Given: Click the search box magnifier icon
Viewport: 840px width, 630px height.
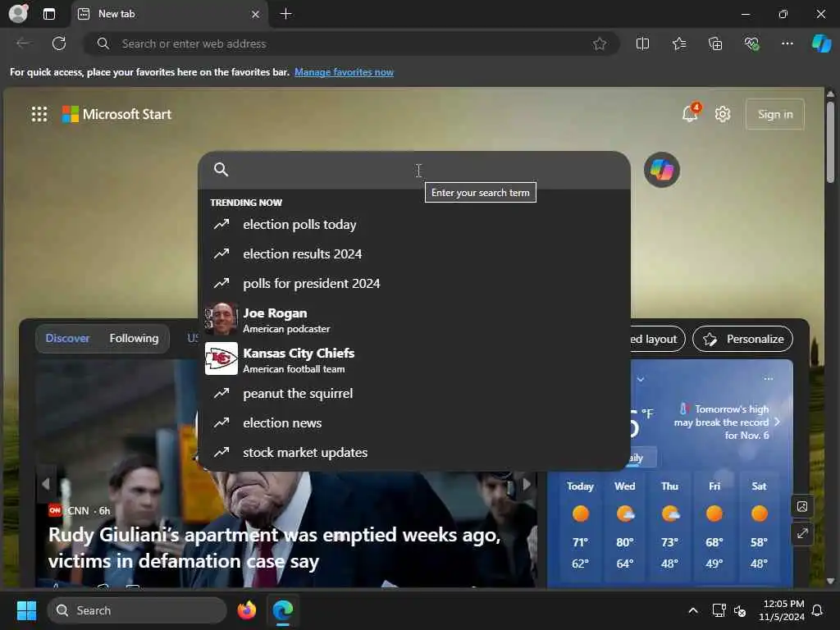Looking at the screenshot, I should pos(221,170).
